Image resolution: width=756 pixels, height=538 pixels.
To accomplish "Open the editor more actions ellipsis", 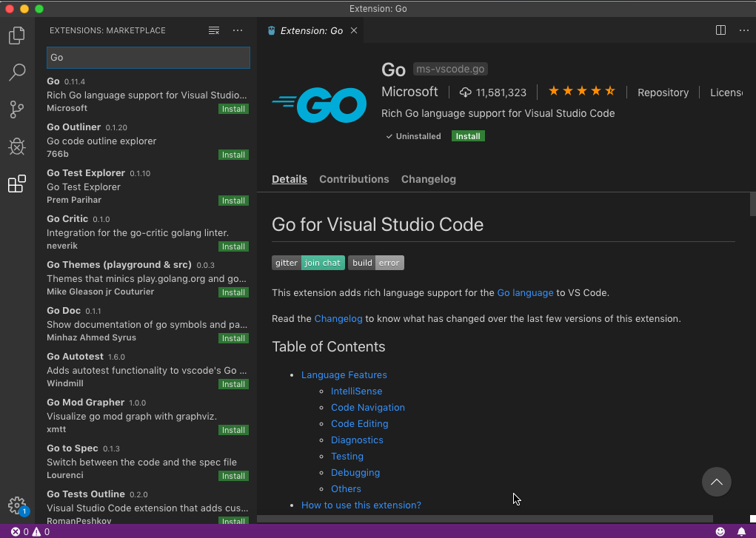I will [x=744, y=30].
